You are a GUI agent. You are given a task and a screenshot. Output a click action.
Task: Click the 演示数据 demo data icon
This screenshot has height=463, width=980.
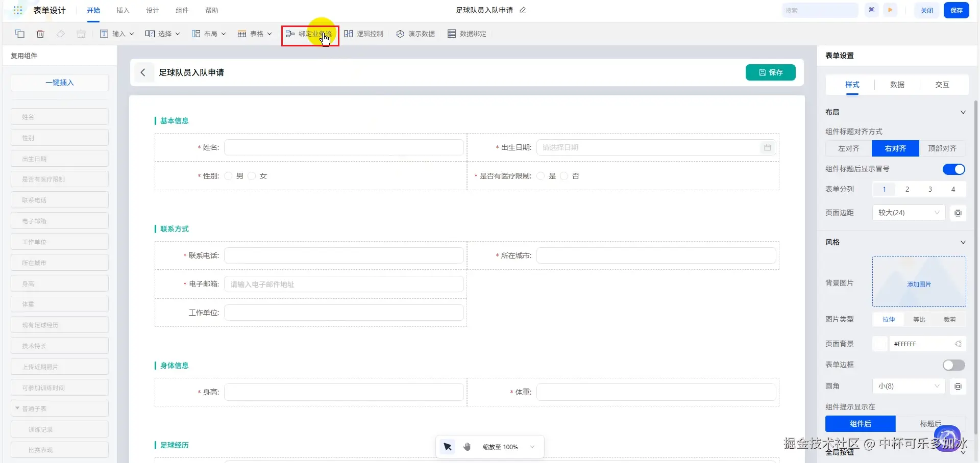400,34
